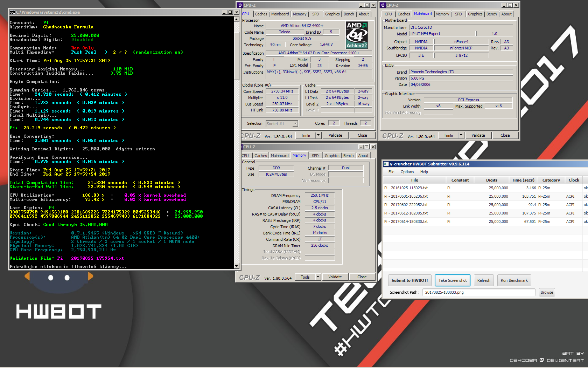Click the LP UT NF4 Expert model field
Viewport: 588px width, 368px height.
pyautogui.click(x=442, y=34)
